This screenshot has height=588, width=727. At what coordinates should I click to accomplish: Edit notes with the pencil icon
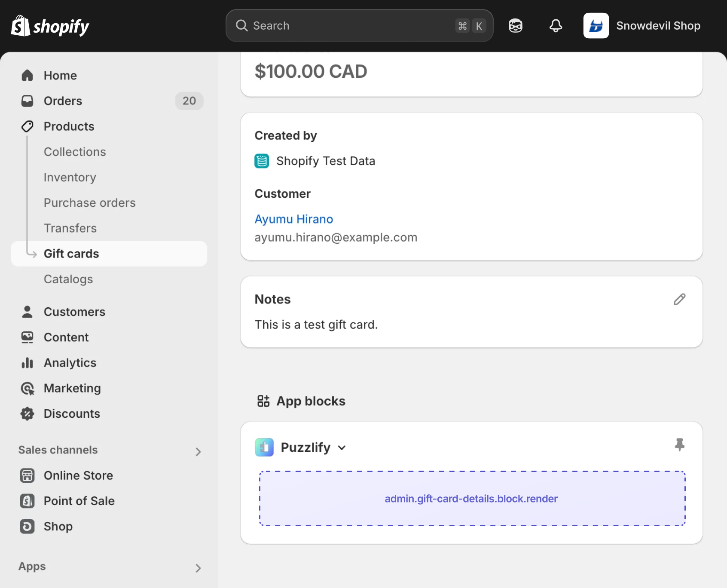pos(680,300)
